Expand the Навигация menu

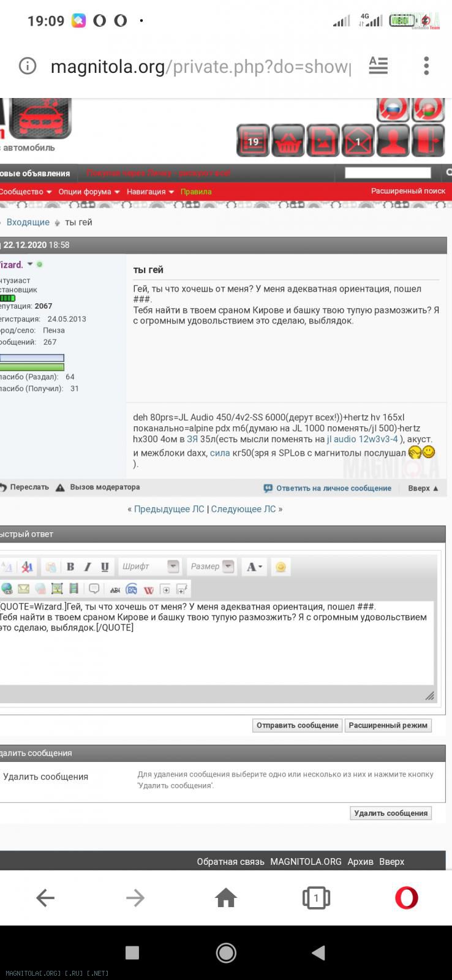point(150,192)
